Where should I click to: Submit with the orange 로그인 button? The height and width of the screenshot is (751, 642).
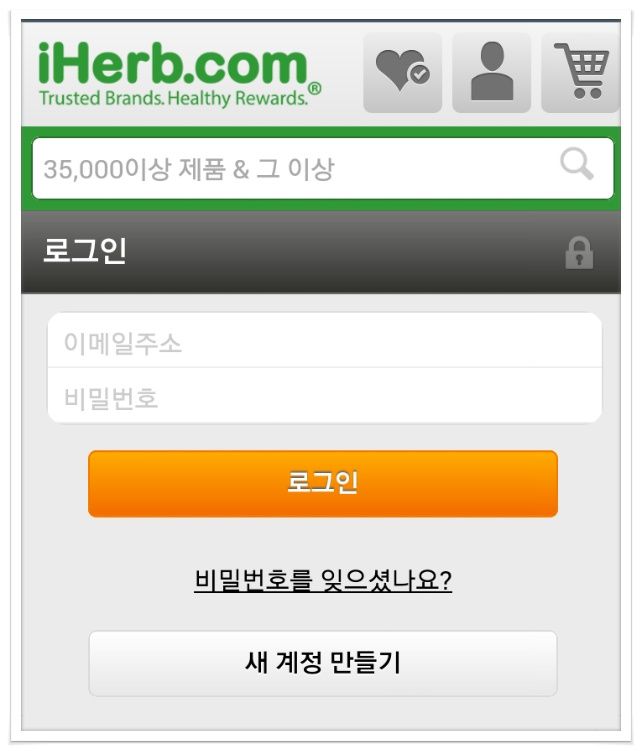(323, 483)
